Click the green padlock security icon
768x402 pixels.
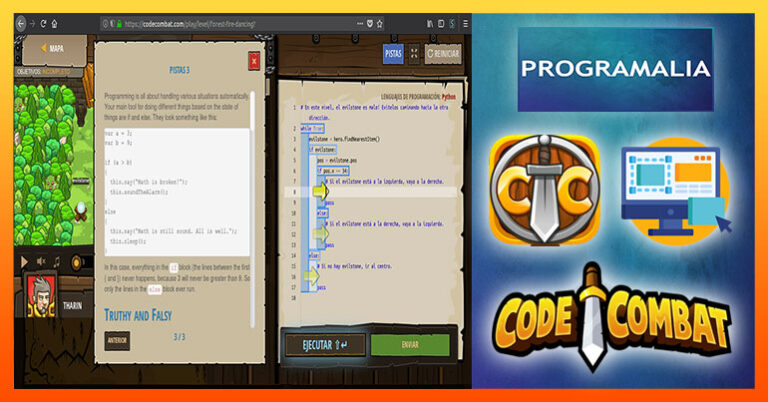click(x=119, y=24)
